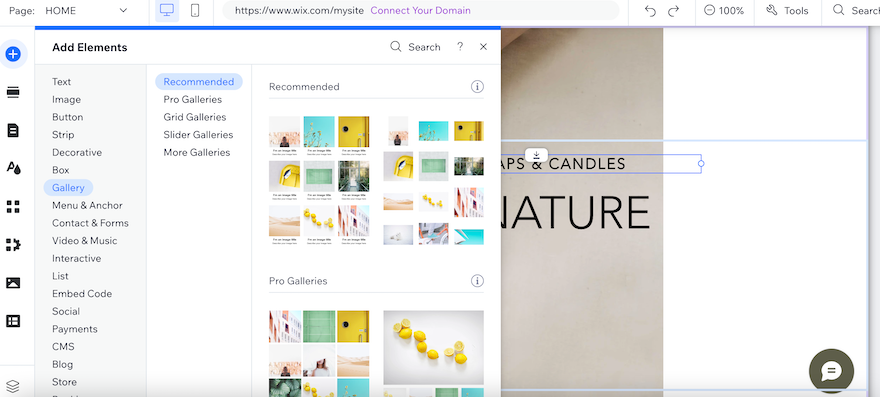
Task: Click the site URL wix.com/mysite
Action: click(299, 11)
